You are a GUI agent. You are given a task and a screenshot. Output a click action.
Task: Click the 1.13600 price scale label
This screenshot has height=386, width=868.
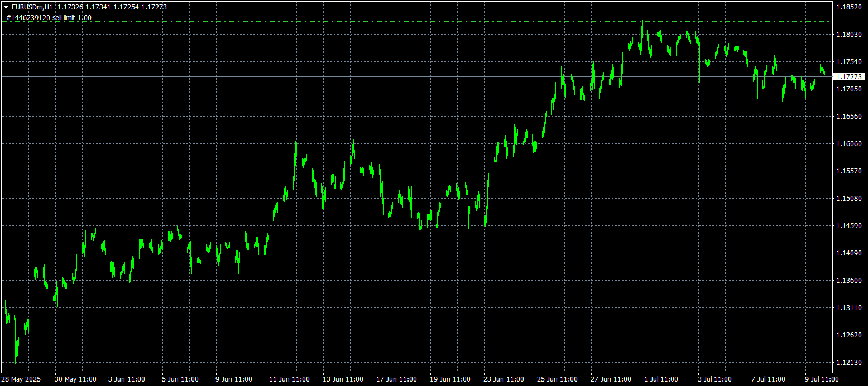(850, 281)
